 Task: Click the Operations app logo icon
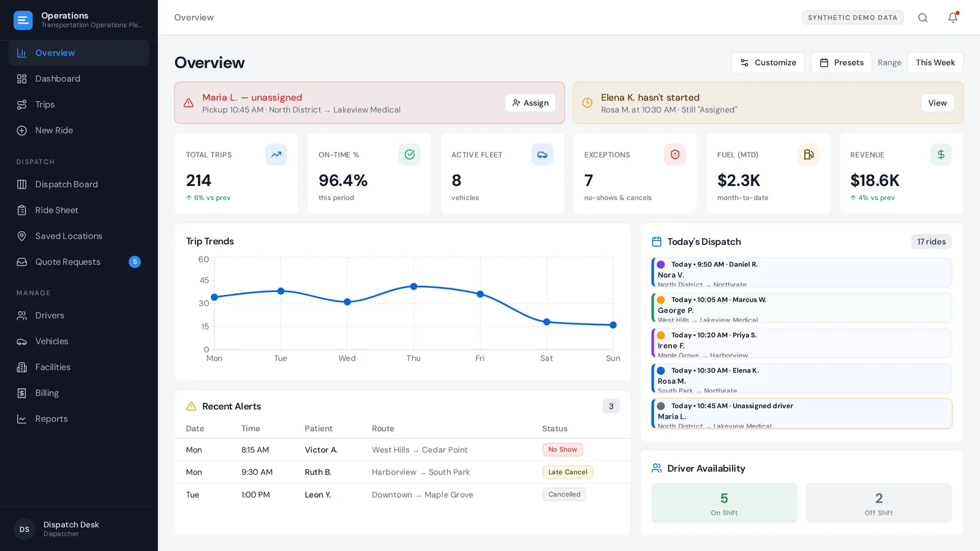click(23, 20)
